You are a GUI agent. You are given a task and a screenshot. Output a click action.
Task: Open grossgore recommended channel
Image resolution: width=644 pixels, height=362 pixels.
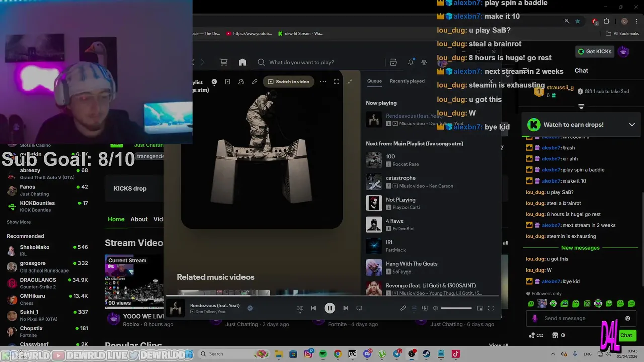point(48,266)
